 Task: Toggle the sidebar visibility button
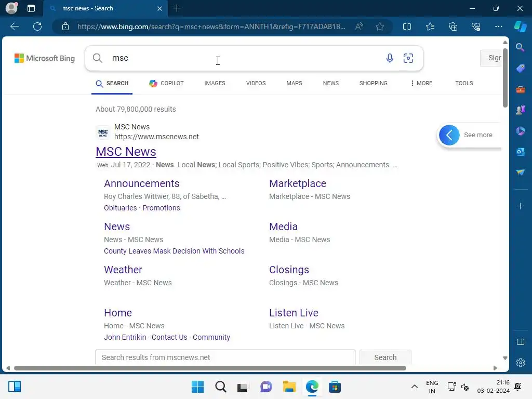[520, 342]
